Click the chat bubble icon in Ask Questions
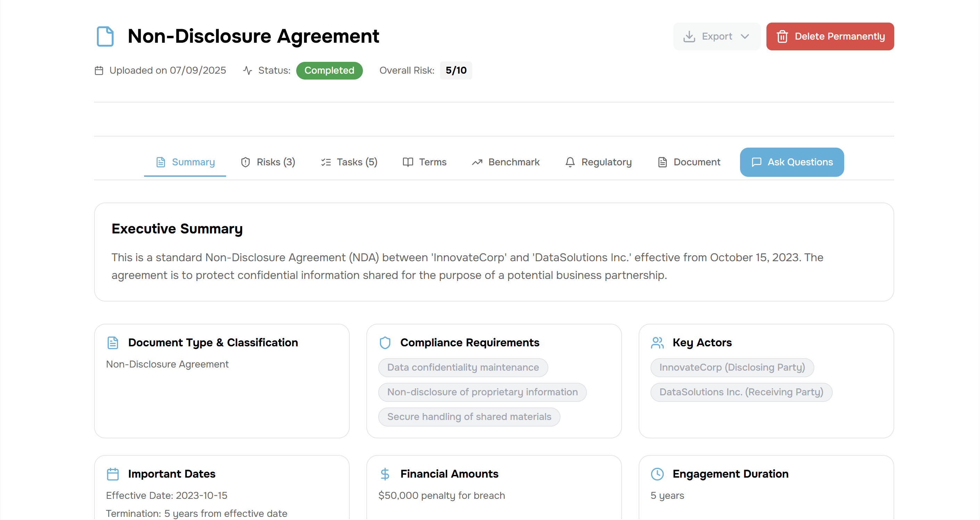980x520 pixels. 757,162
